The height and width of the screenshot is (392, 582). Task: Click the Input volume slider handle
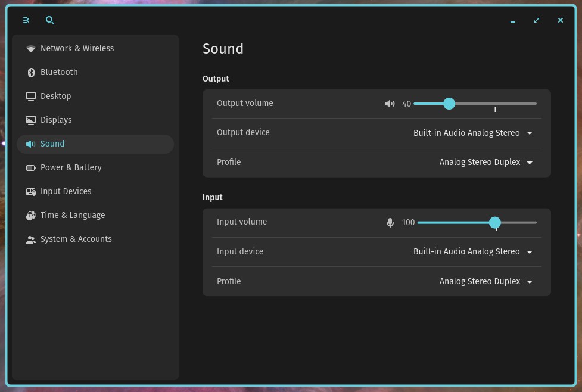coord(495,222)
